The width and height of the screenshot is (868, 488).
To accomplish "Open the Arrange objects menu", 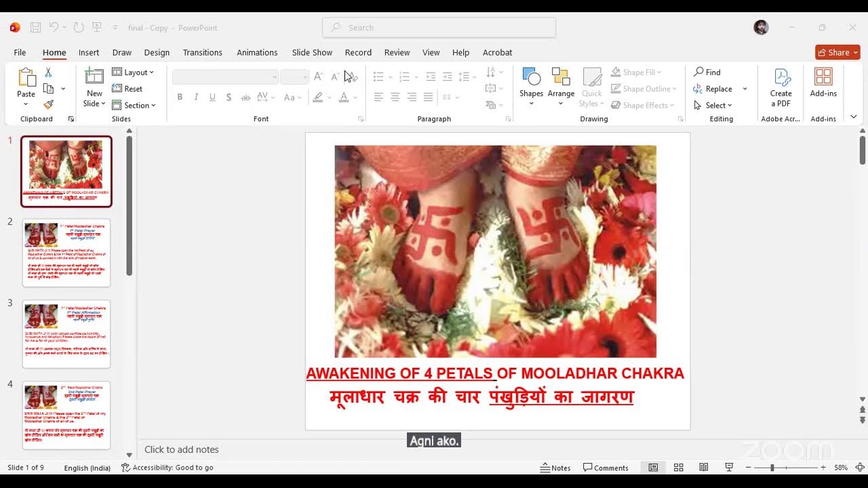I will (x=561, y=87).
